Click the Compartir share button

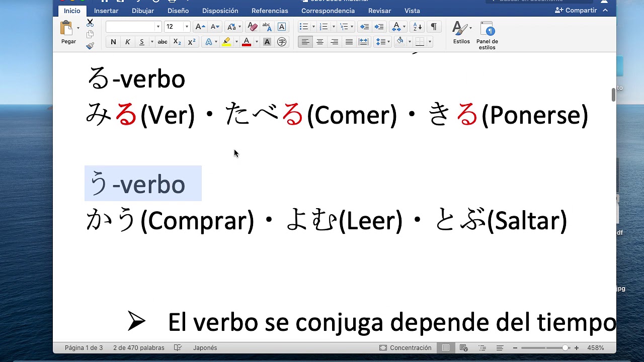coord(576,10)
